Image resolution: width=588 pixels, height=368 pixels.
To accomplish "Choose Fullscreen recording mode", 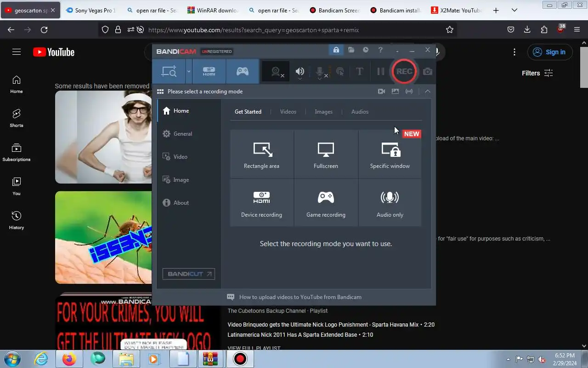I will point(326,154).
